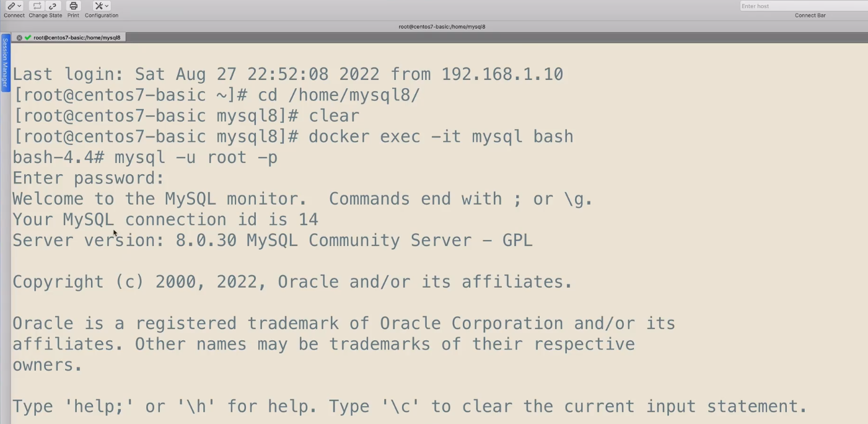Screen dimensions: 868x424
Task: Open the Configuration dropdown arrow
Action: [x=107, y=6]
